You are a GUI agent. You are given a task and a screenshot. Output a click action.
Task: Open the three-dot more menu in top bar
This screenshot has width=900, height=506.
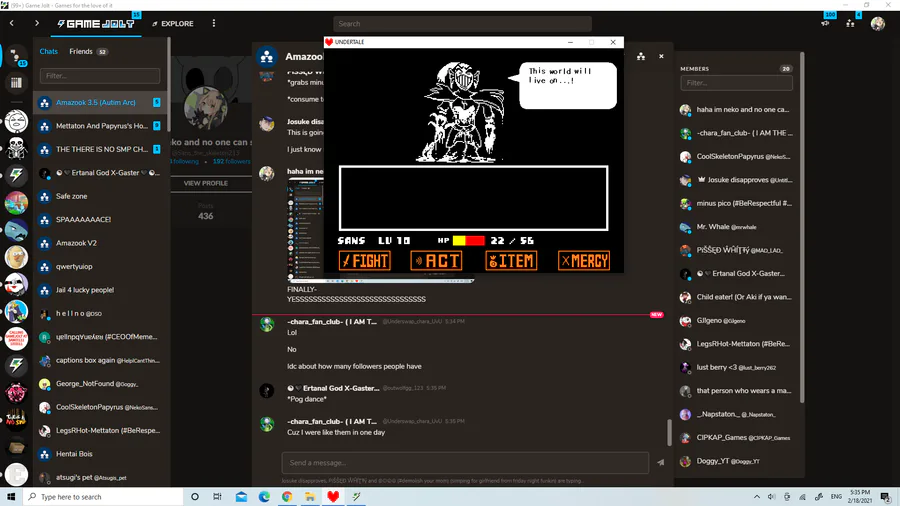(214, 24)
